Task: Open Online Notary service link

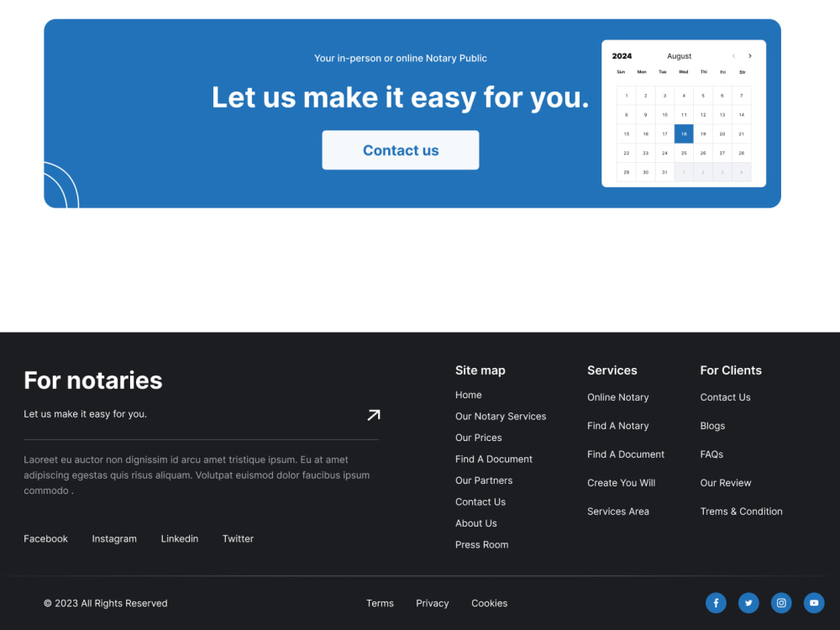Action: tap(617, 397)
